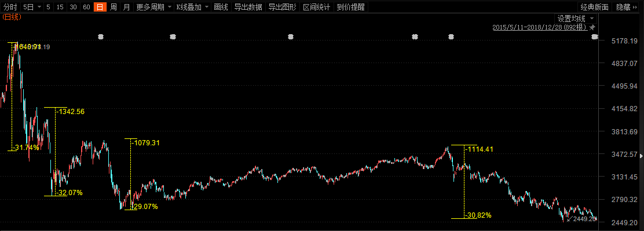
Task: Switch to the 分时 intraday view
Action: 10,7
